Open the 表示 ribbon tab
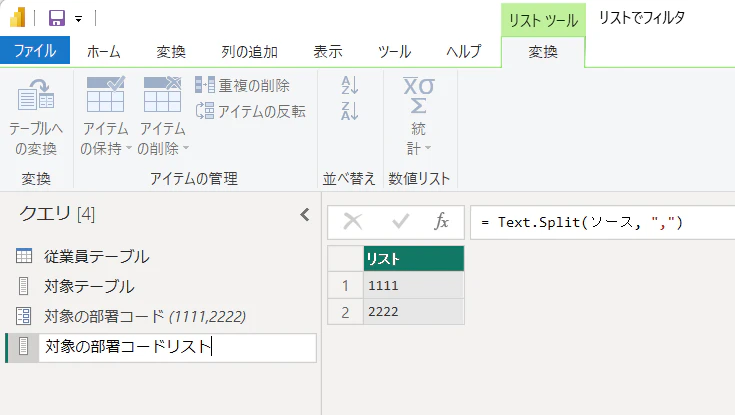735x415 pixels. click(328, 52)
